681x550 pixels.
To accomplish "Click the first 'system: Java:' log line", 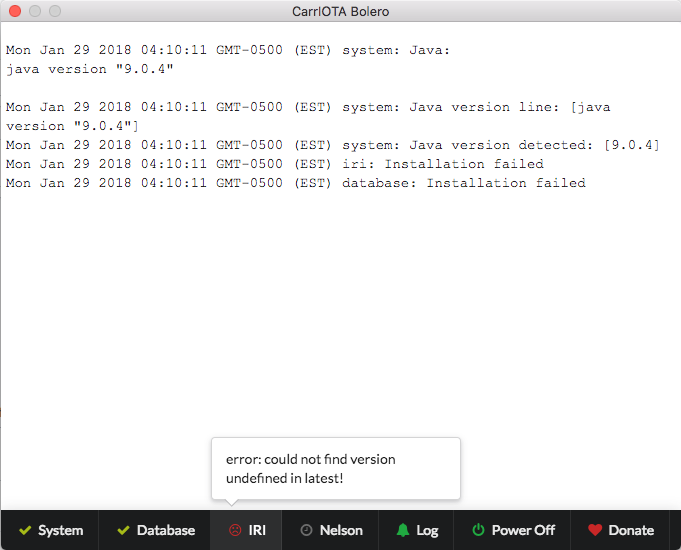I will point(228,50).
